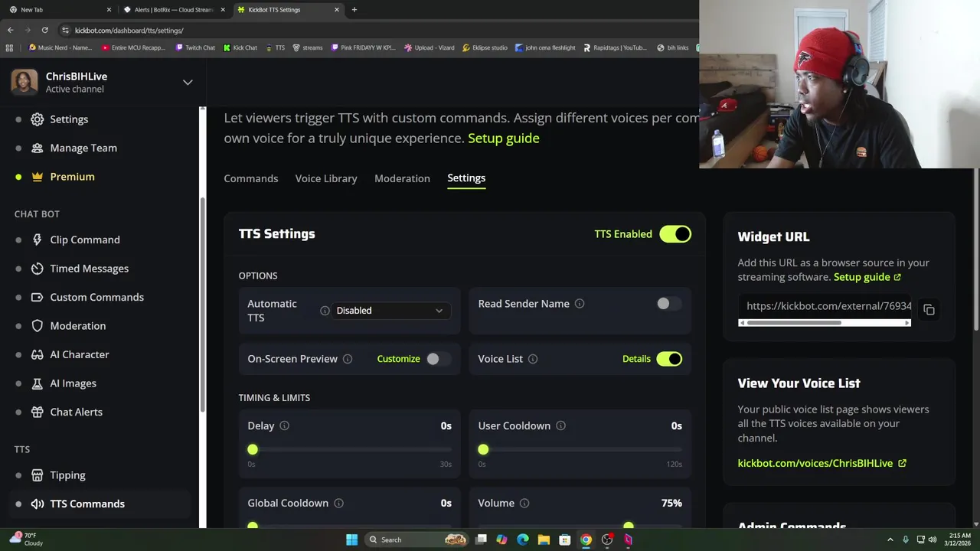Go back in browser history
This screenshot has width=980, height=551.
tap(10, 30)
